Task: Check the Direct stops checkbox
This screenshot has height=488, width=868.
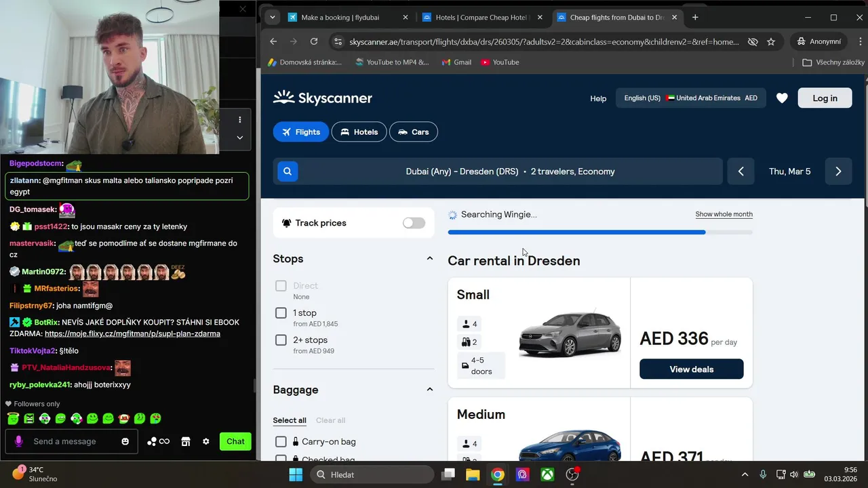Action: tap(281, 286)
